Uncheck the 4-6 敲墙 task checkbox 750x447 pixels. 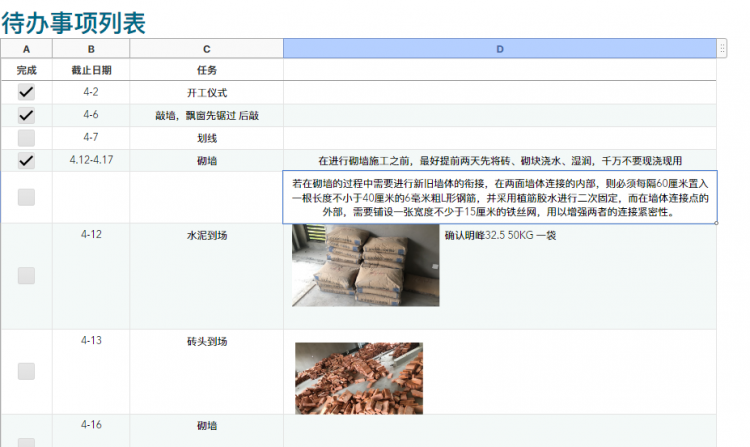click(x=26, y=115)
